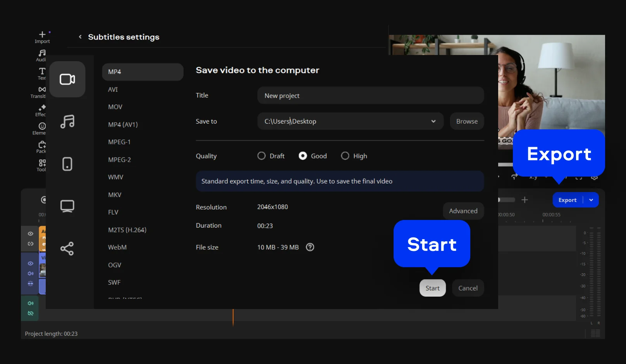Zoom in timeline with plus icon
The height and width of the screenshot is (364, 626).
(x=525, y=200)
